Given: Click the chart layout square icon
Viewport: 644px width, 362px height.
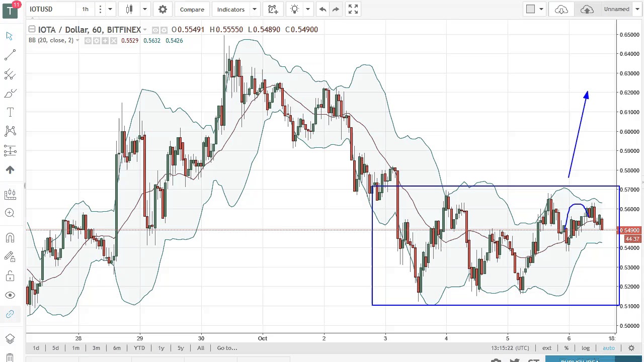Looking at the screenshot, I should 530,9.
